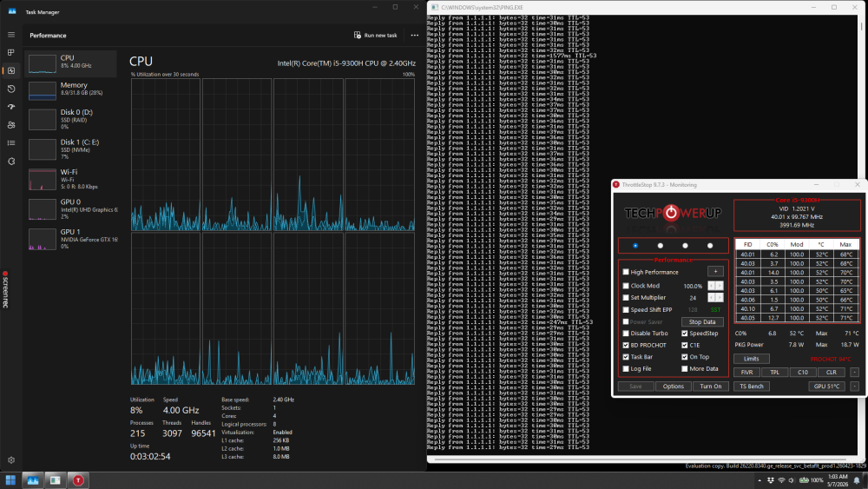This screenshot has width=868, height=489.
Task: Click the GPU 51°C button
Action: (x=826, y=386)
